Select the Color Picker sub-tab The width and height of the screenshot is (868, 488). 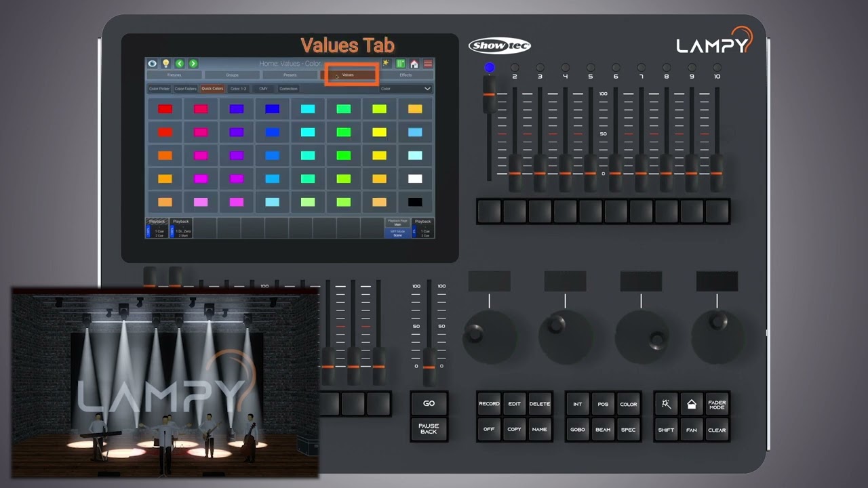pos(159,89)
